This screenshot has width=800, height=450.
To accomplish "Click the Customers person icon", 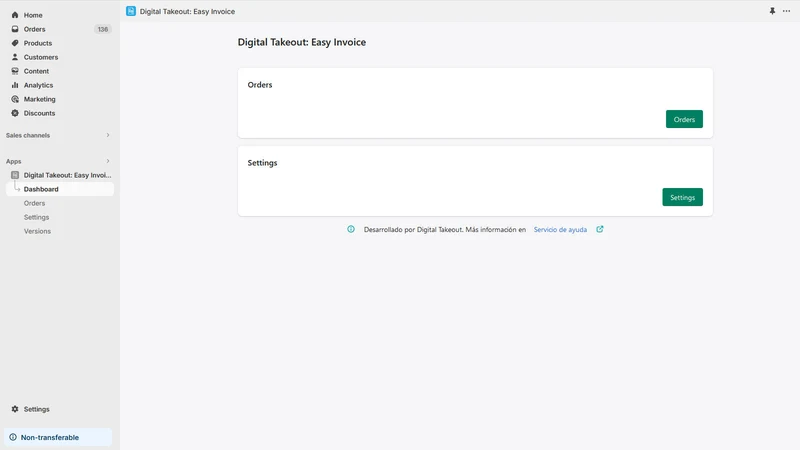I will (15, 57).
